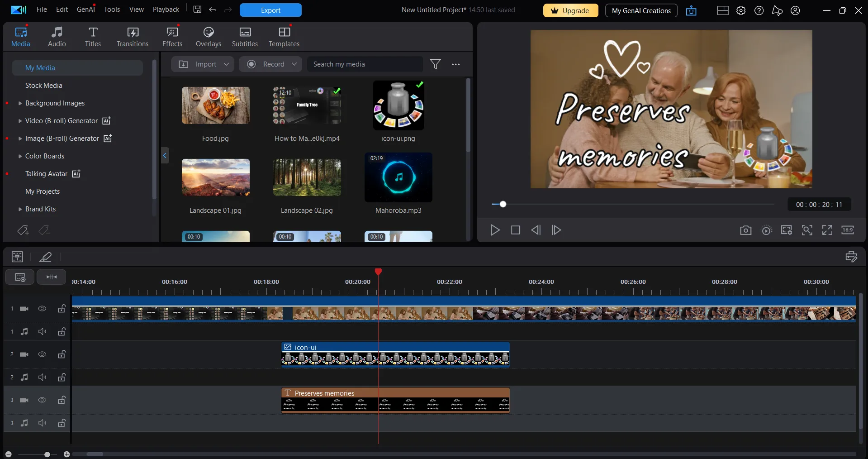Click the save project icon
Viewport: 868px width, 459px height.
pyautogui.click(x=197, y=10)
